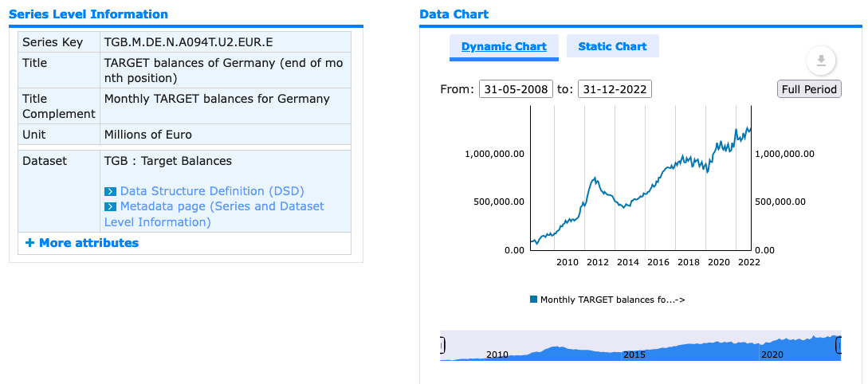Click the Full Period button
Image resolution: width=868 pixels, height=384 pixels.
pos(809,89)
